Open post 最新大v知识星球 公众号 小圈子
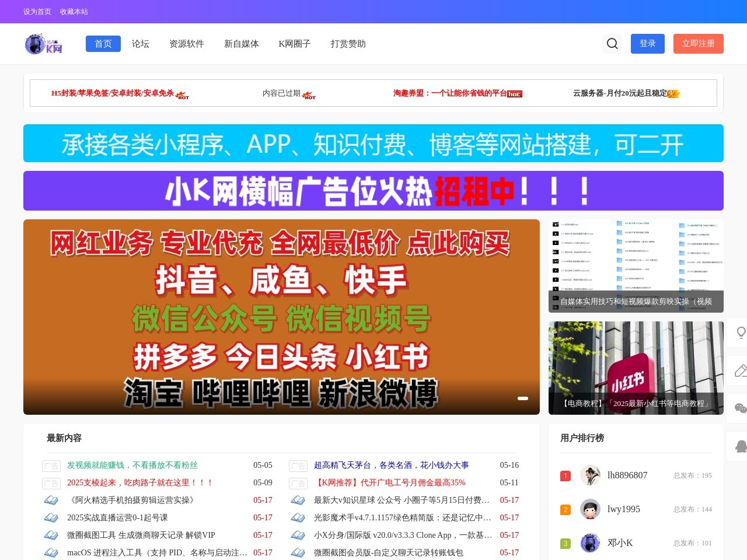Screen dimensions: 747x560 coord(403,501)
